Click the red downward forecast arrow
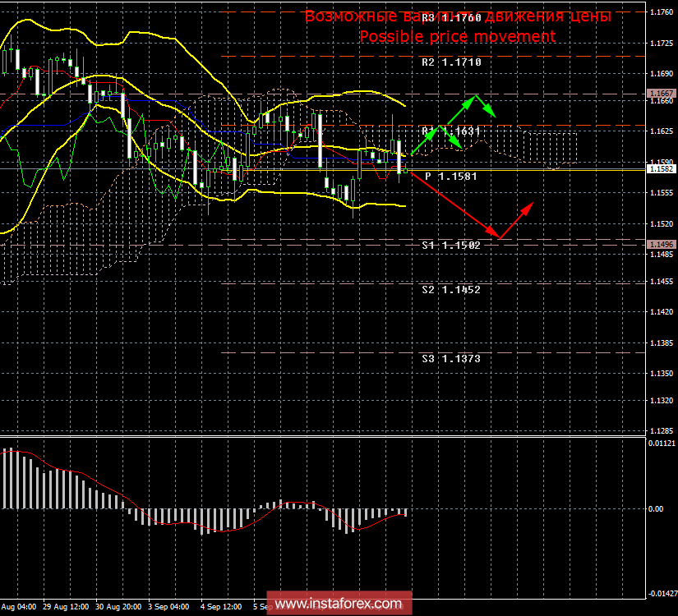Viewport: 678px width, 616px height. tap(456, 205)
